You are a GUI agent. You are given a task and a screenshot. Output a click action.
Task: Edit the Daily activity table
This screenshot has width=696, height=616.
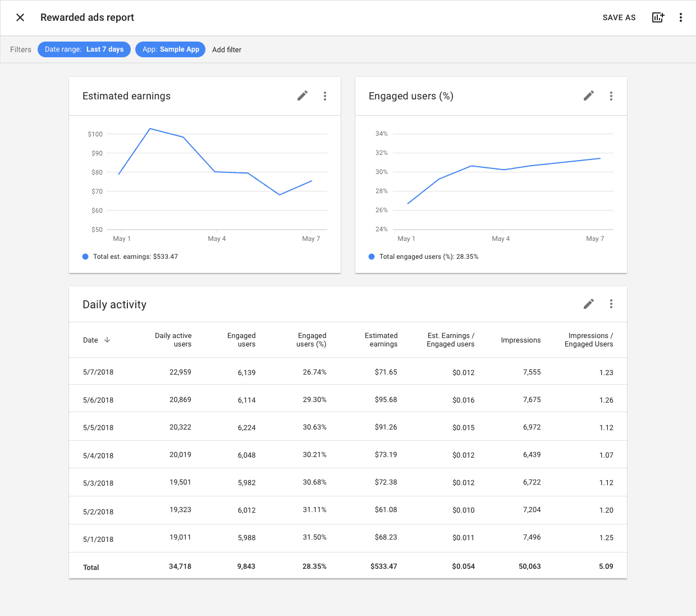tap(589, 304)
